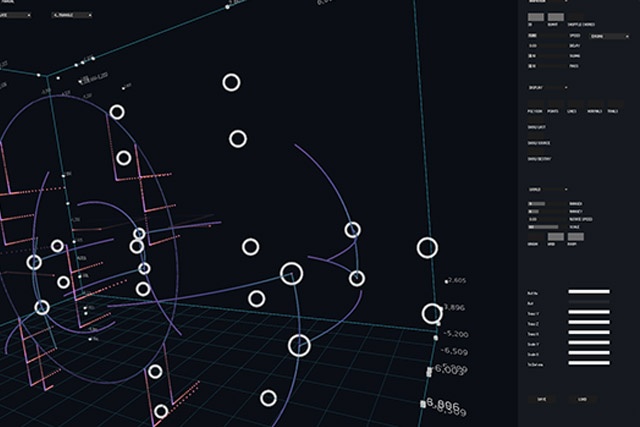
Task: Adjust the slider directly below DELAY
Action: tap(548, 56)
